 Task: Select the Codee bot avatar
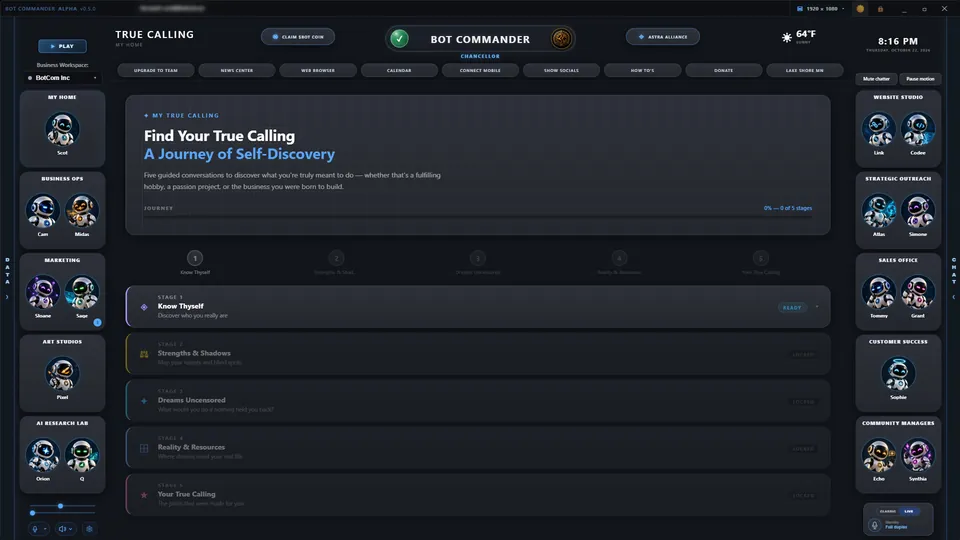(917, 129)
